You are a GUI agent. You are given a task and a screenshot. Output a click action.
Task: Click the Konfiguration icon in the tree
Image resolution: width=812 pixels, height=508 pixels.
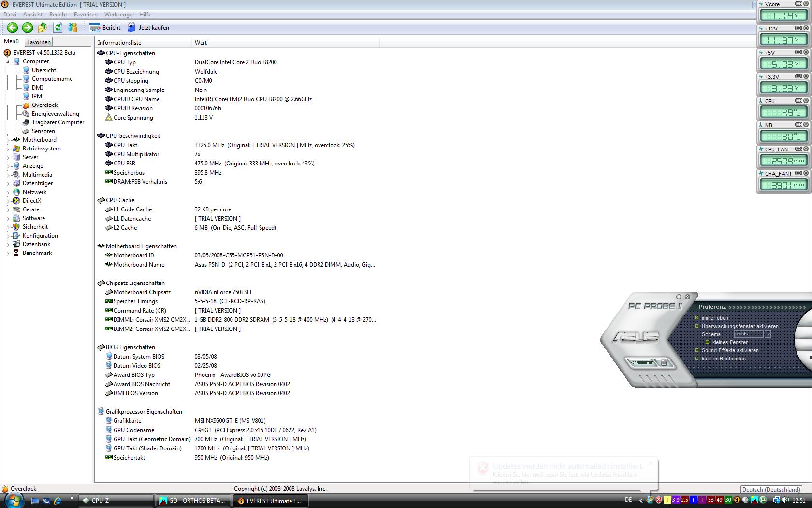tap(16, 236)
